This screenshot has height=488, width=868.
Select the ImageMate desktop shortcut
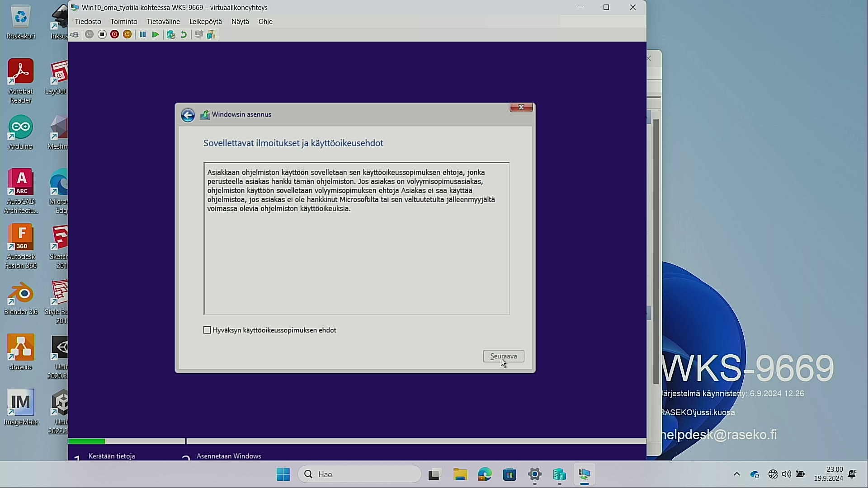click(x=21, y=408)
